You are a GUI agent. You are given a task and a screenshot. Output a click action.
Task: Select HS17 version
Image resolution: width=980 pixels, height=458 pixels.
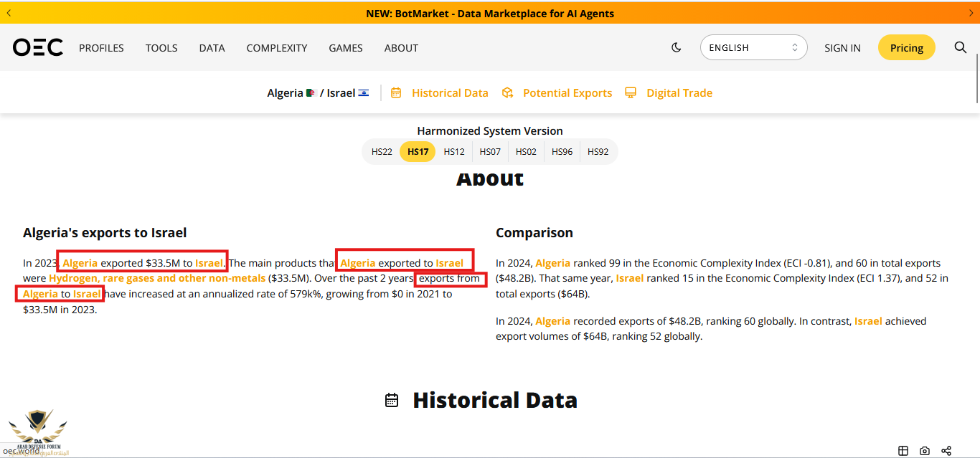[418, 151]
